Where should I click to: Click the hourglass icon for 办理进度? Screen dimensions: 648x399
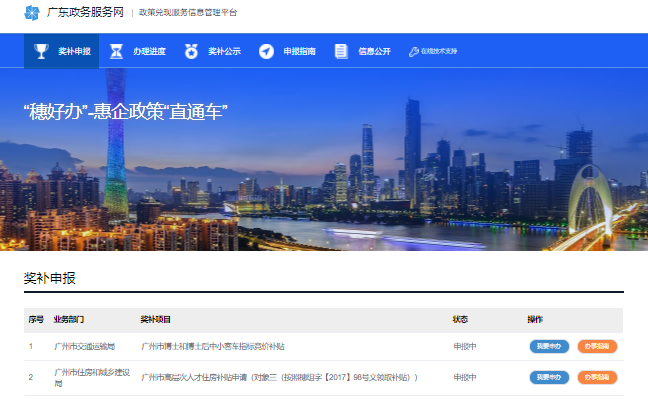(116, 51)
